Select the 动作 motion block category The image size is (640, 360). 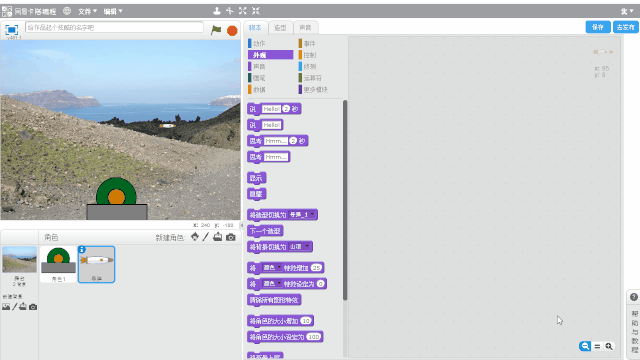click(x=270, y=43)
